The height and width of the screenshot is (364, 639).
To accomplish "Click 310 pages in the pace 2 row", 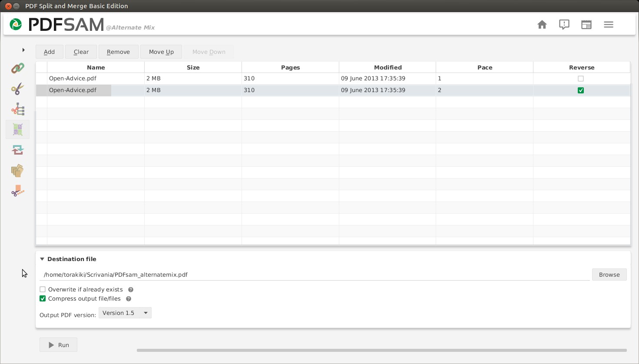I will 249,90.
